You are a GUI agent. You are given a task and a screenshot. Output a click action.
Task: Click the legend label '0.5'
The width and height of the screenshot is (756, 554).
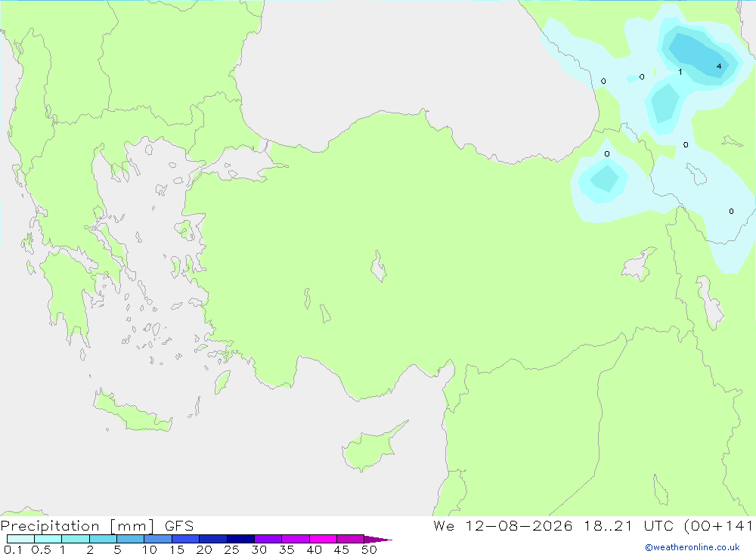(41, 549)
